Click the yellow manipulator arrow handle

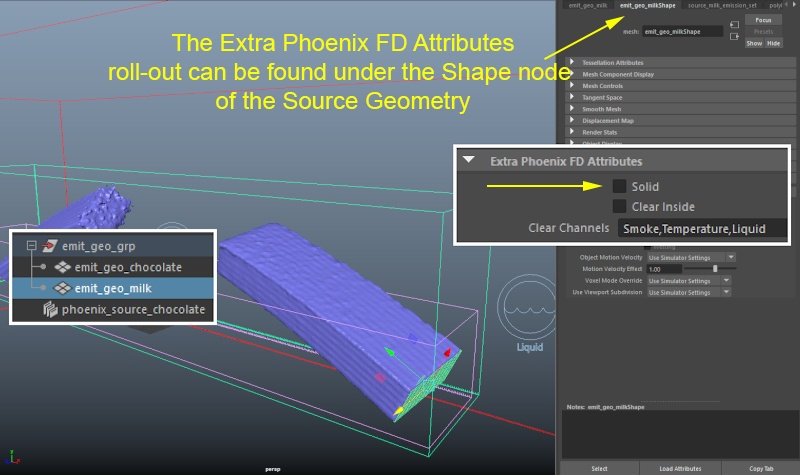(x=398, y=411)
